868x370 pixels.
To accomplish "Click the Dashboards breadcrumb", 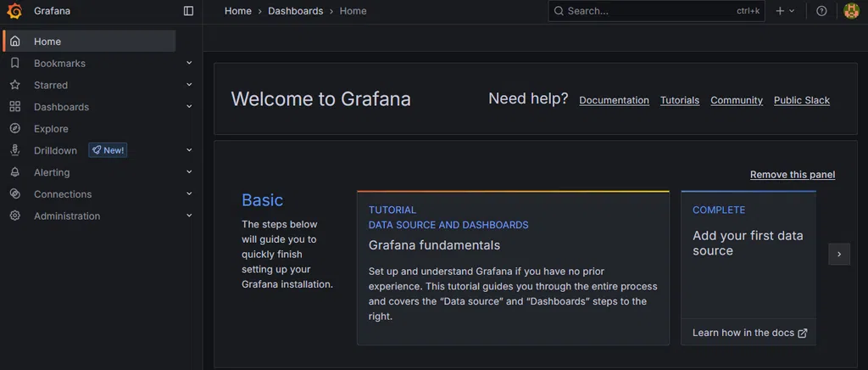I will pos(296,11).
